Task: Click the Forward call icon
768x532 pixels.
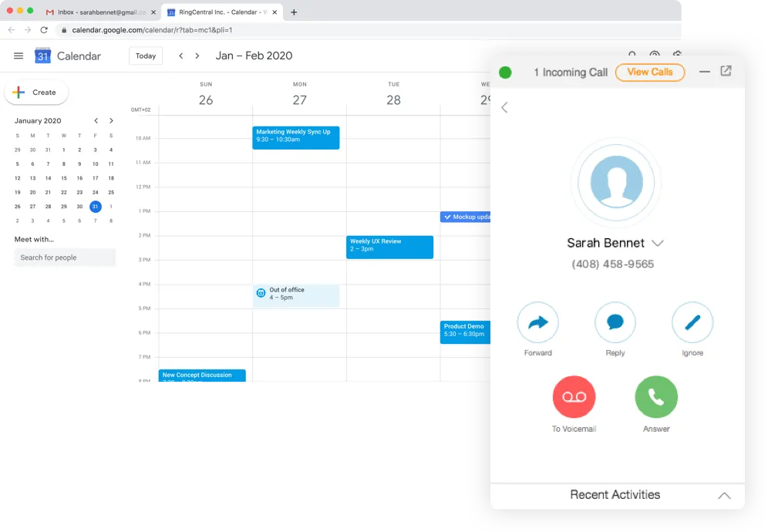Action: [537, 322]
